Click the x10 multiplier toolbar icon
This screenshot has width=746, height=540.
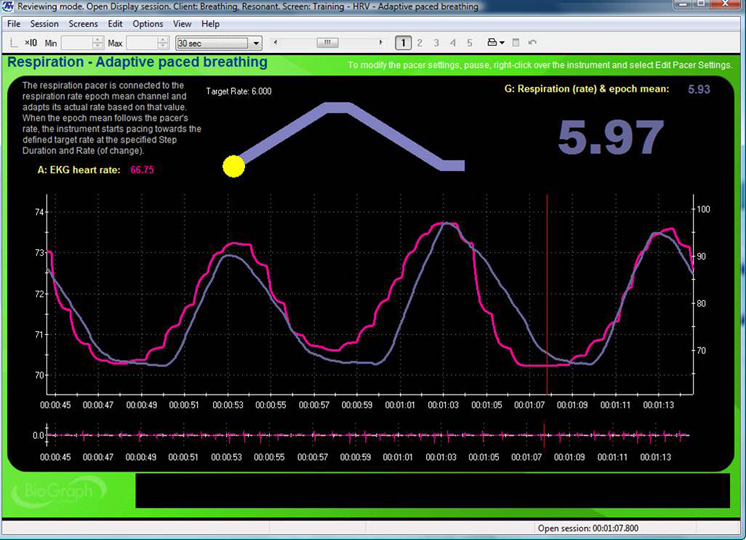(30, 43)
